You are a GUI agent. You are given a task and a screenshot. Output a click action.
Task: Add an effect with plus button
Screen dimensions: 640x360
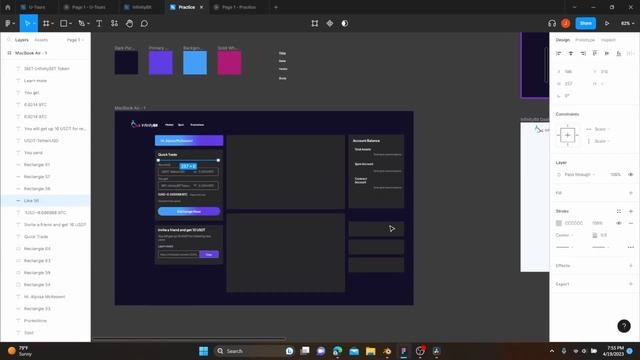pos(631,266)
